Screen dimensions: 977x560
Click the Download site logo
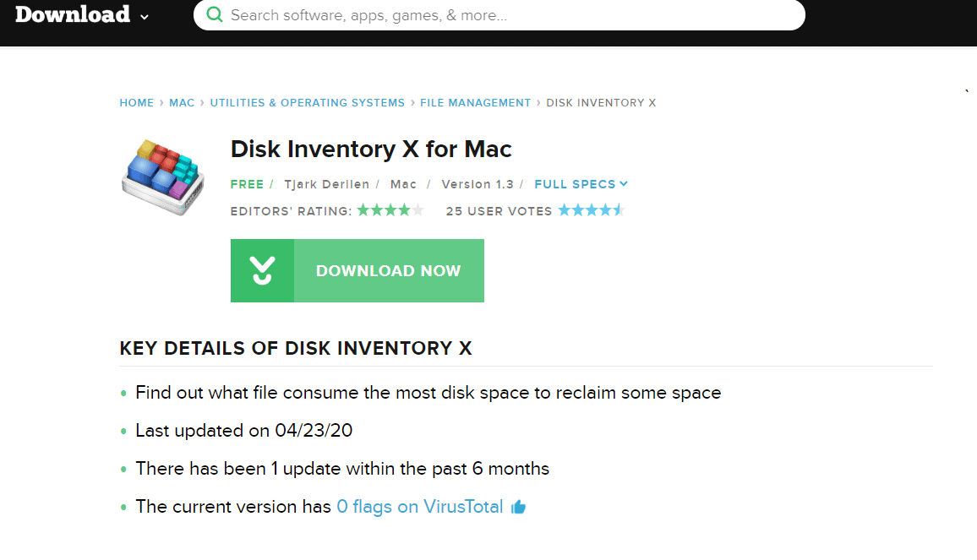(x=73, y=14)
